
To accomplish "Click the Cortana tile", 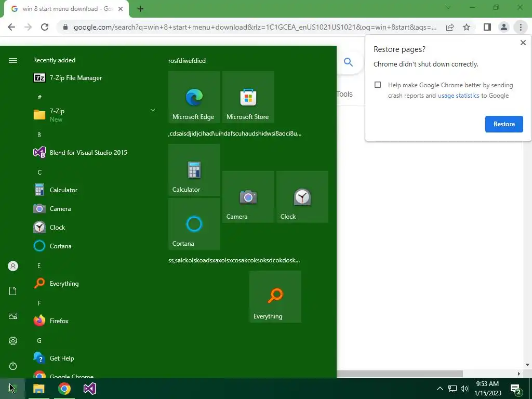I will (194, 224).
